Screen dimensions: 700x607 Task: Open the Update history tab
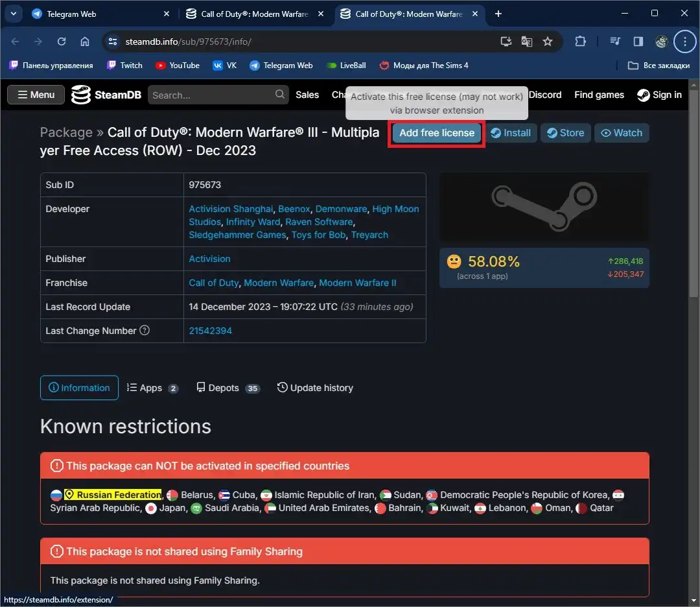315,388
